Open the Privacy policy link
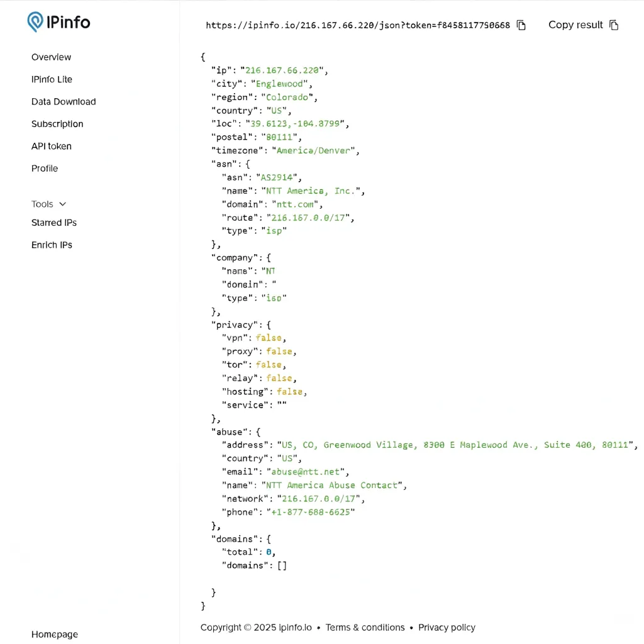Screen dimensions: 644x644 [x=447, y=628]
